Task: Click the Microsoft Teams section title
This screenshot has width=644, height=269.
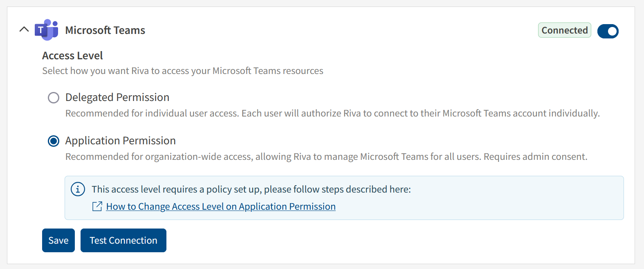Action: 105,30
